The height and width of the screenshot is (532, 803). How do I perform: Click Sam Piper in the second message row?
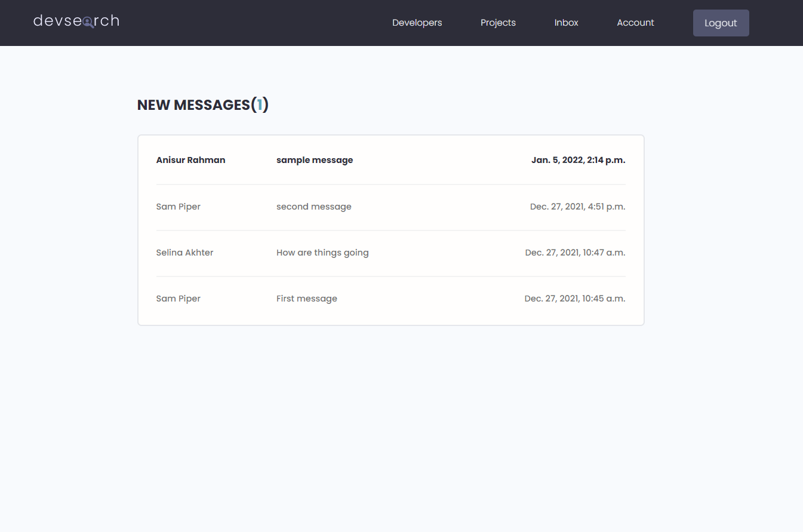[179, 207]
